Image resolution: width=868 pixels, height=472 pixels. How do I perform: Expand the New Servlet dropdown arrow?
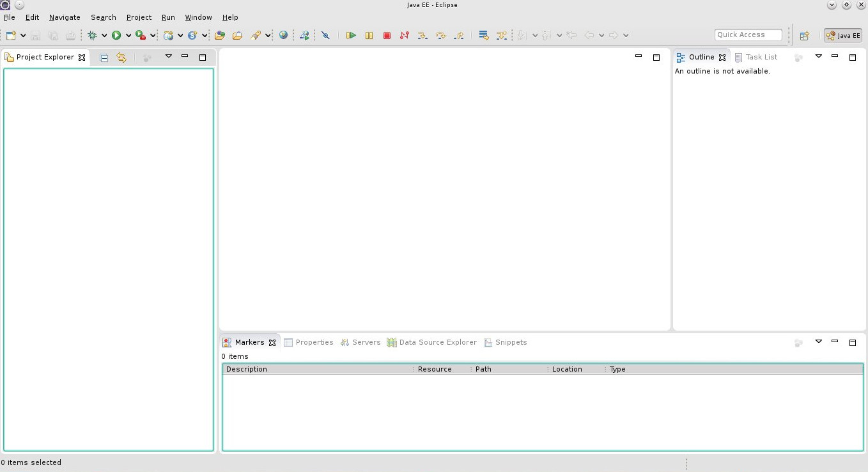205,36
